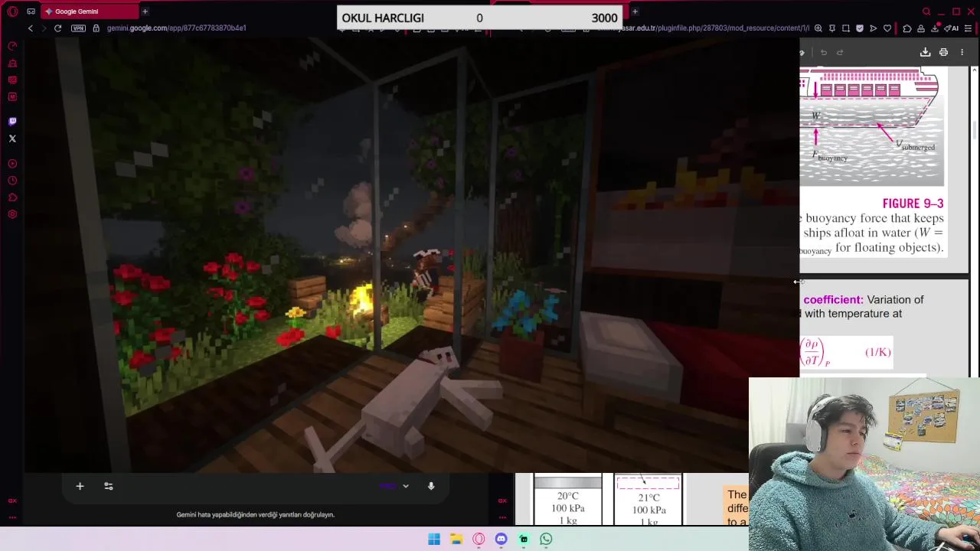Open GX Control in the sidebar
The height and width of the screenshot is (551, 980).
click(x=12, y=46)
